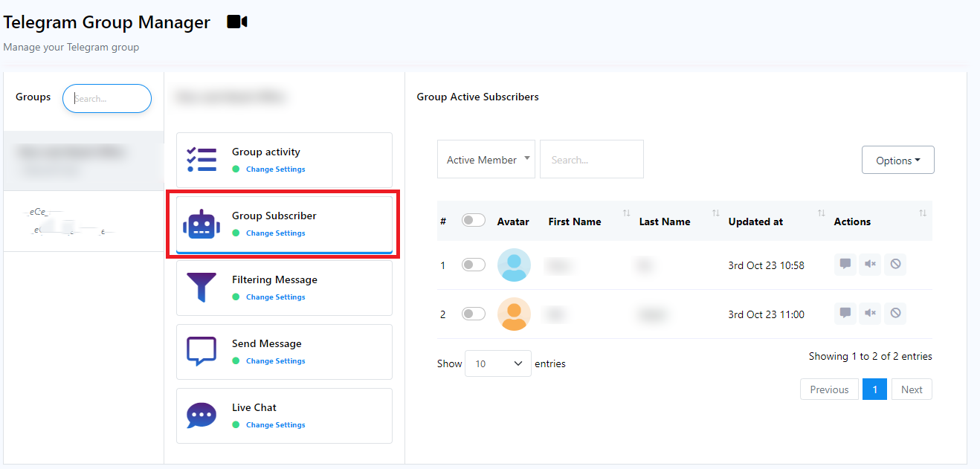Expand the Options dropdown button
The image size is (980, 469).
pos(897,161)
